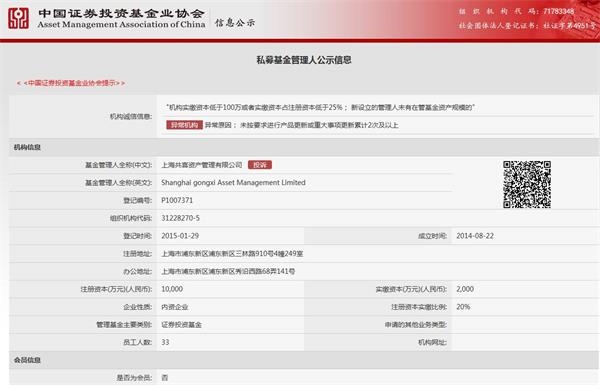Click the Asset Management Association of China title
Viewport: 600px width, 385px height.
coord(121,24)
